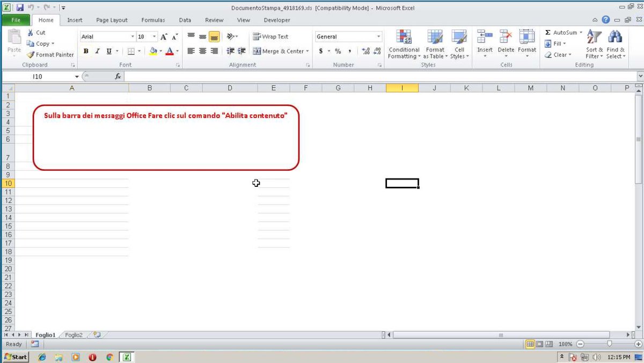644x363 pixels.
Task: Increase indent
Action: click(x=242, y=51)
